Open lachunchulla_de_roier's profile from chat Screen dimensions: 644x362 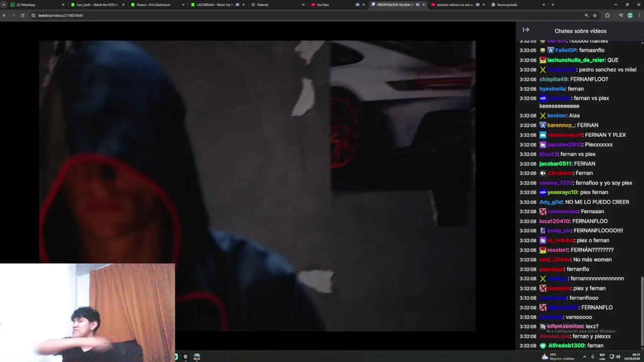pos(576,60)
